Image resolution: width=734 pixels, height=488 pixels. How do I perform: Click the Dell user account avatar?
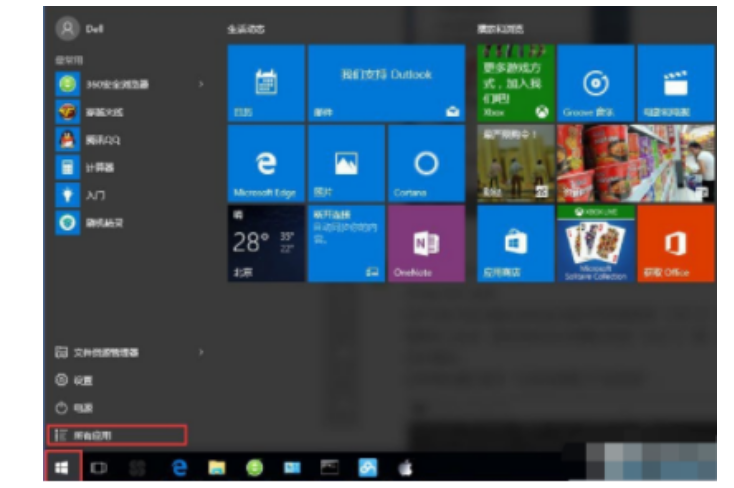[67, 29]
